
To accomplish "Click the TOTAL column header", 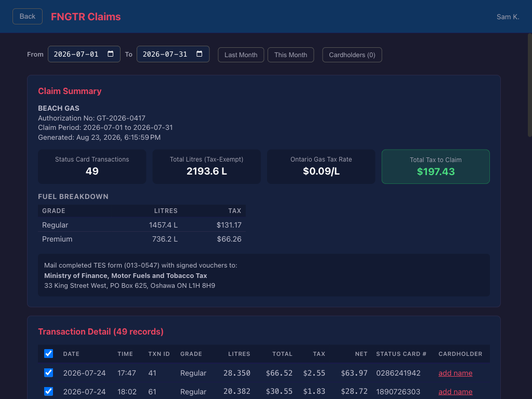I will (282, 354).
